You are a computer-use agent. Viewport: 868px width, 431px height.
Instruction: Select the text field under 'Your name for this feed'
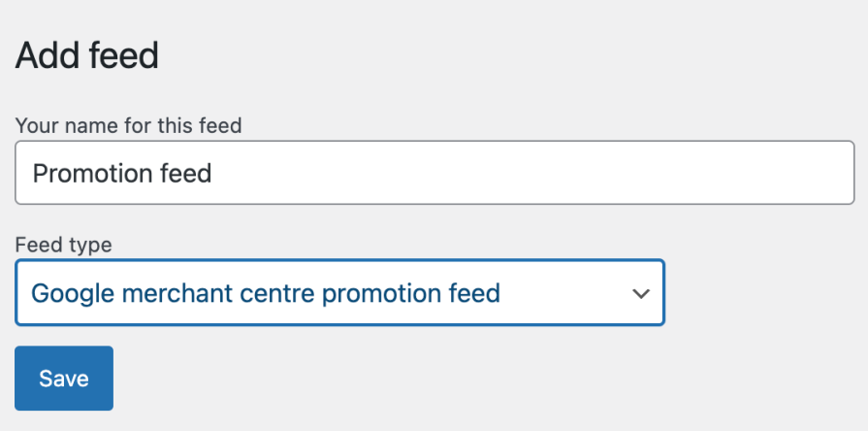pyautogui.click(x=434, y=173)
